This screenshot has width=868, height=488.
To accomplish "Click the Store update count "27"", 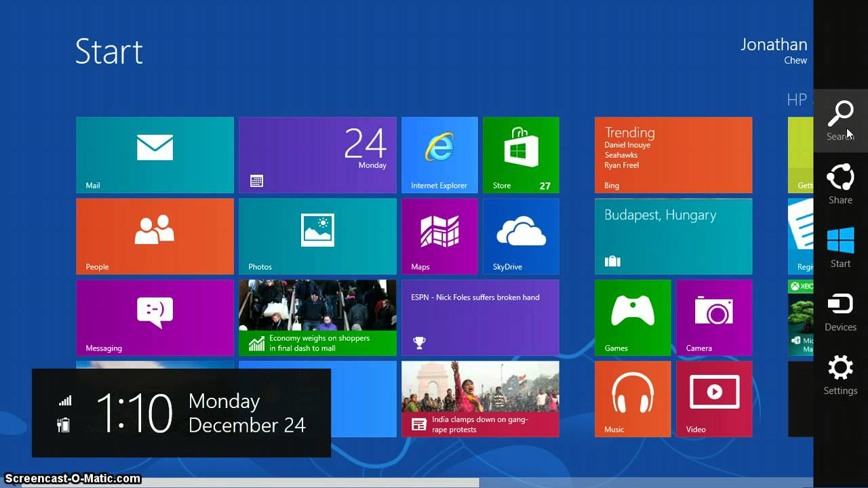I will pos(545,186).
